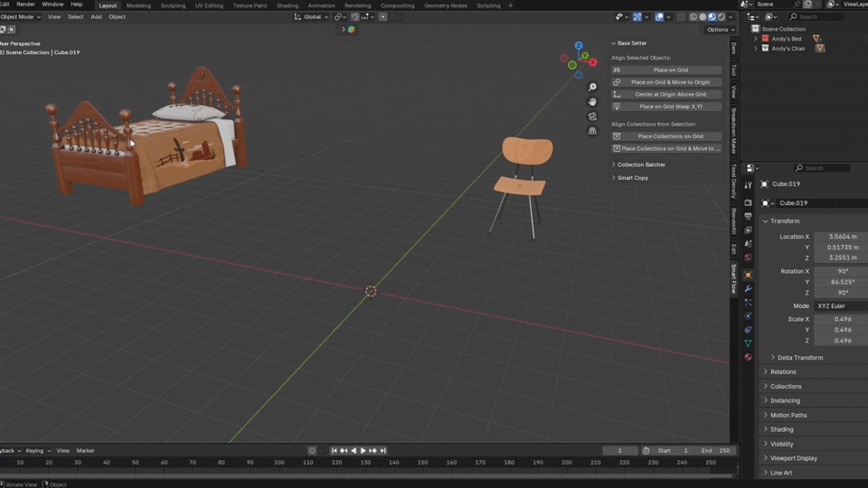The image size is (868, 488).
Task: Open the viewport Options dropdown
Action: pos(721,29)
